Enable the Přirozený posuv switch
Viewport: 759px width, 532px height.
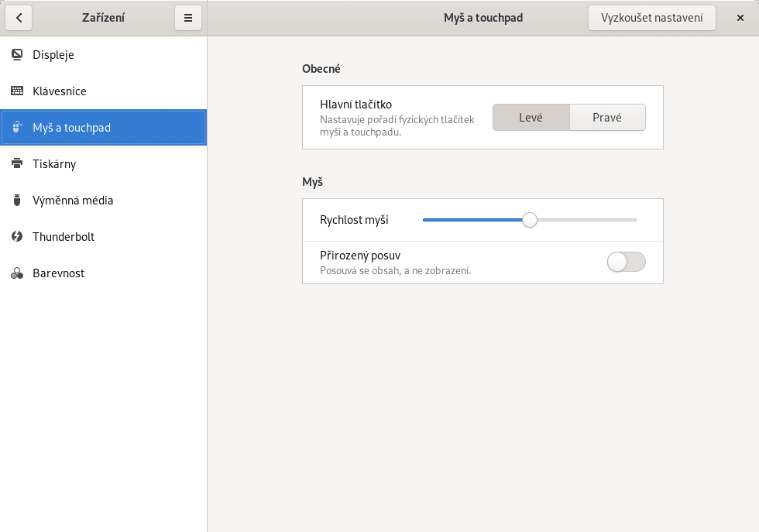(626, 263)
